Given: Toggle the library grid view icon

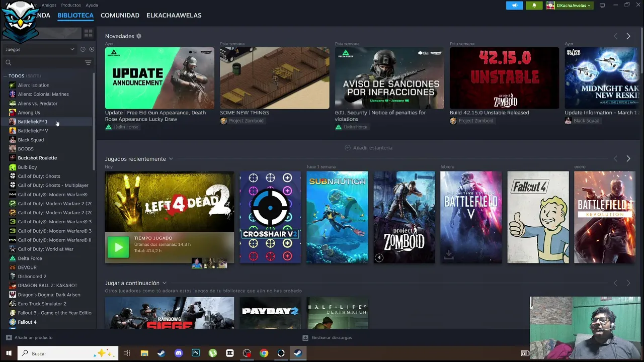Looking at the screenshot, I should 88,34.
